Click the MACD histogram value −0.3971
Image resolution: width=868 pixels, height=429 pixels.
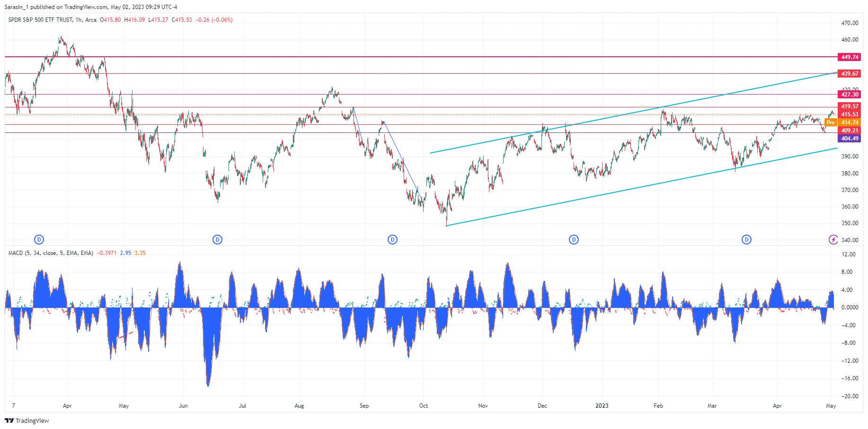coord(106,253)
